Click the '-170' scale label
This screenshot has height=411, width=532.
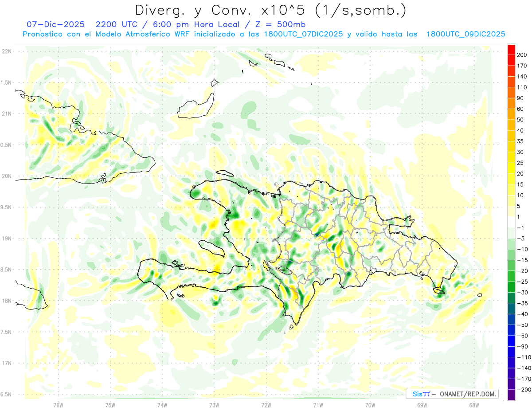pyautogui.click(x=525, y=379)
